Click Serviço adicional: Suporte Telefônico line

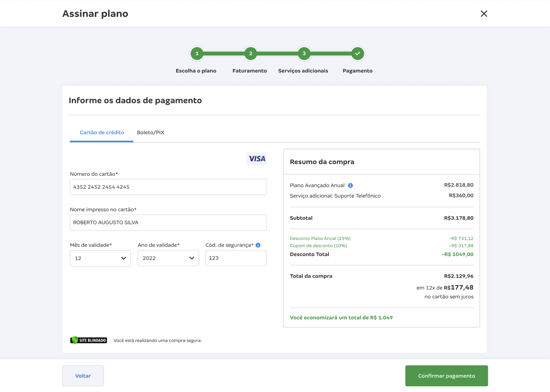(x=335, y=196)
